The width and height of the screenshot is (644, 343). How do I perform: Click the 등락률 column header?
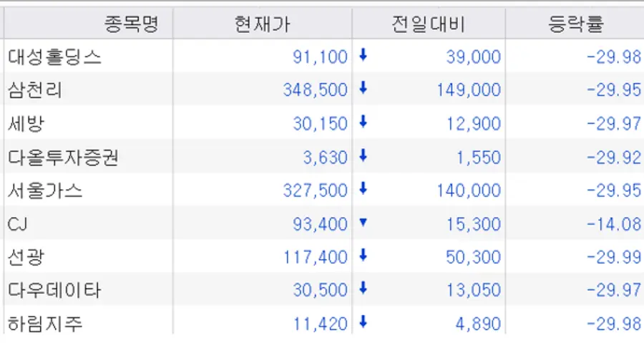pyautogui.click(x=575, y=25)
